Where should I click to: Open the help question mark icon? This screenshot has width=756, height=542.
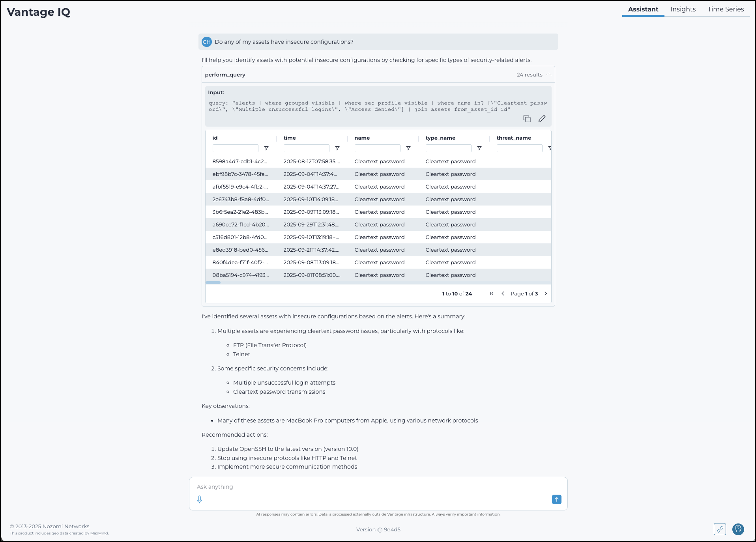pos(738,529)
